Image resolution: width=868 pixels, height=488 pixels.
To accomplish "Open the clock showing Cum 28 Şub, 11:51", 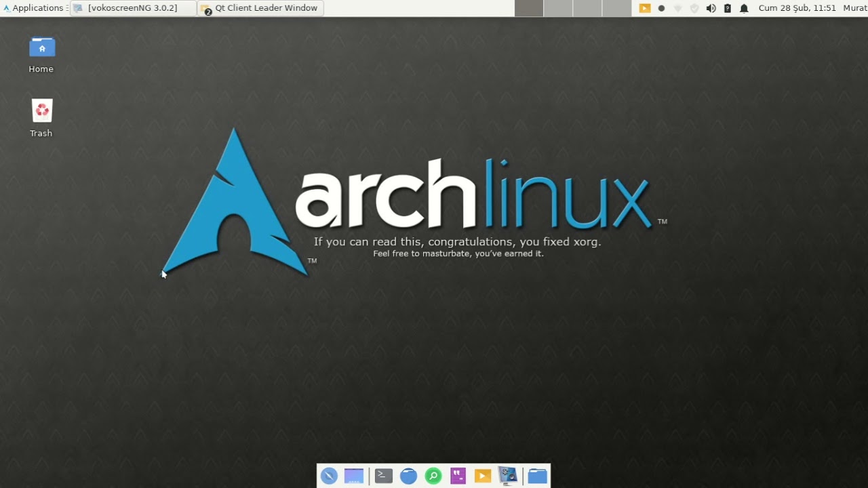I will pyautogui.click(x=797, y=8).
